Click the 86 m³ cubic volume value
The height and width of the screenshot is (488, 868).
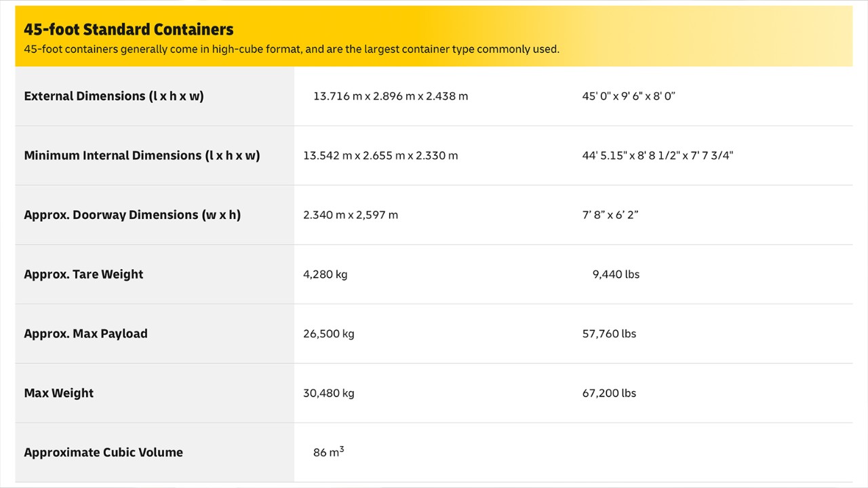click(328, 452)
